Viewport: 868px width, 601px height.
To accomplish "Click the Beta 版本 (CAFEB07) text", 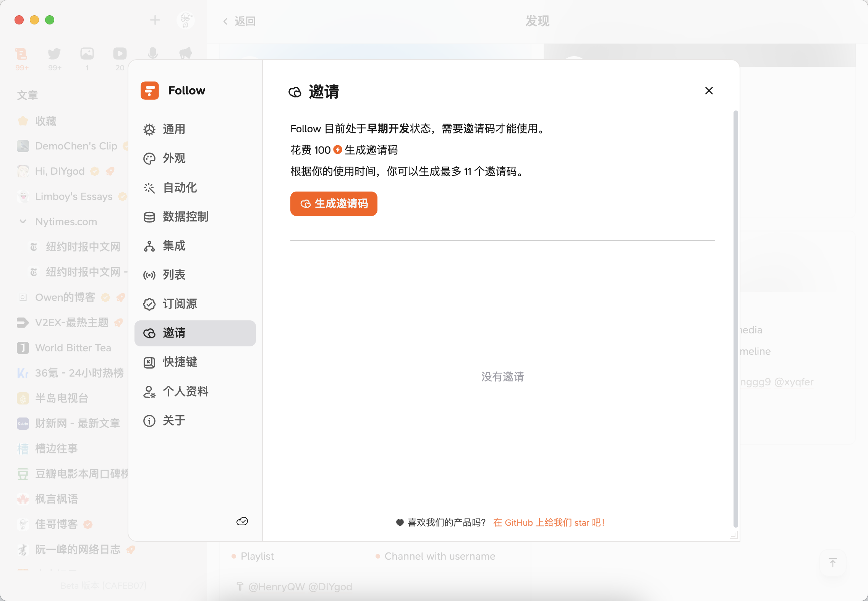I will click(x=103, y=586).
